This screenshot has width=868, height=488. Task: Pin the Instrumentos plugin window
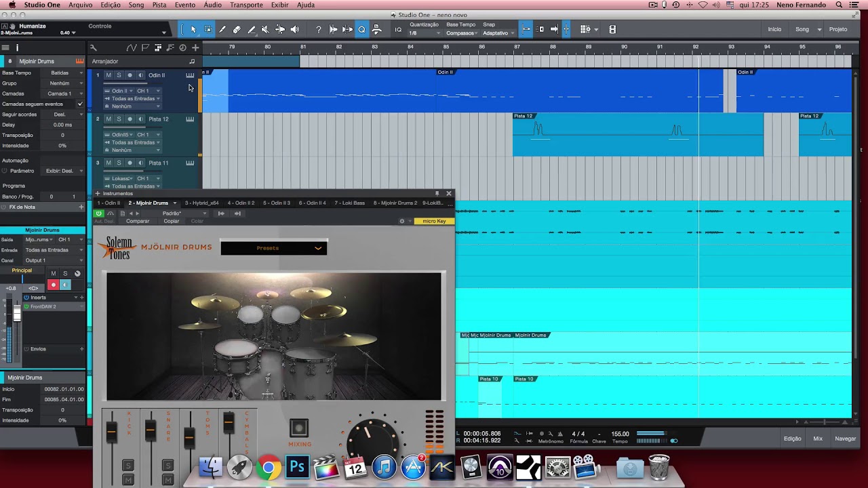(437, 194)
